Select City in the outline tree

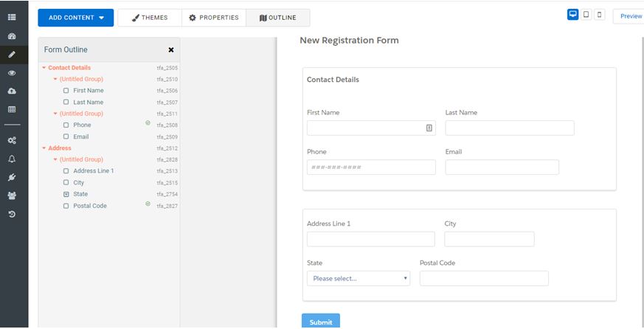tap(78, 182)
